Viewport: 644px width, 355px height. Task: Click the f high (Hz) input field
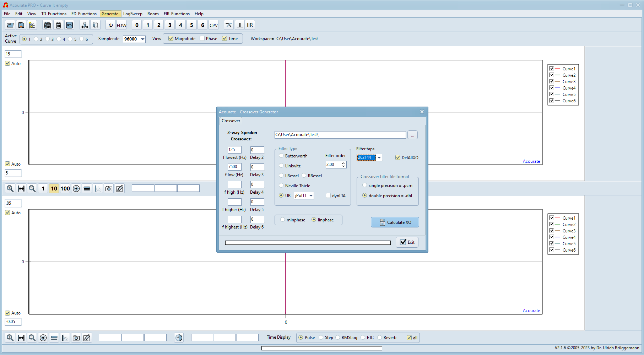tap(234, 185)
